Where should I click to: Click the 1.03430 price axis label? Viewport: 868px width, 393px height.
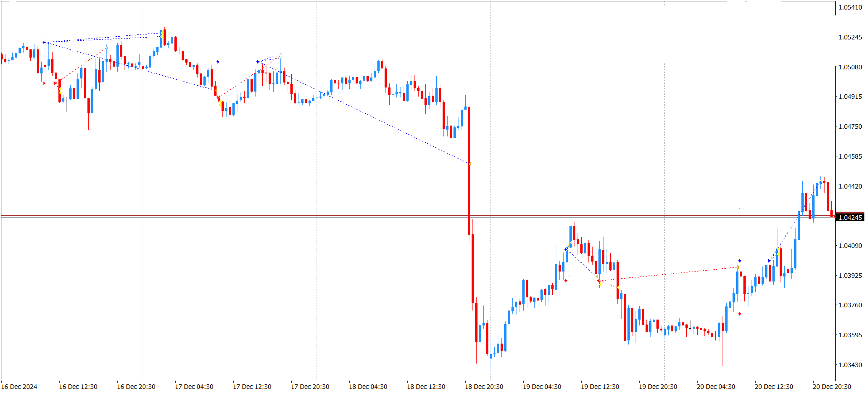pyautogui.click(x=850, y=365)
